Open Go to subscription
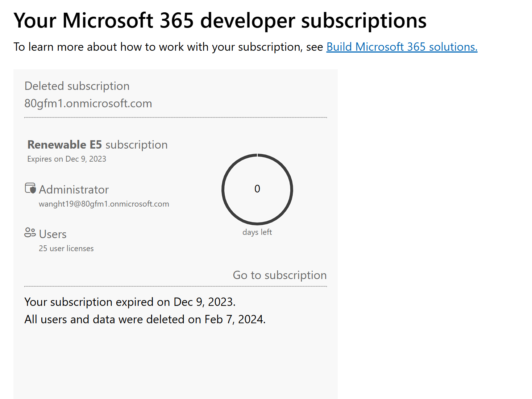This screenshot has width=532, height=399. pos(279,275)
